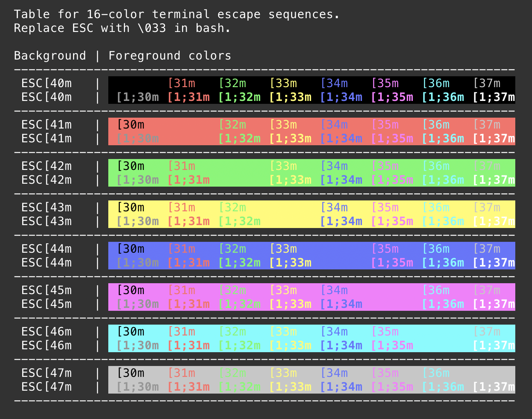Screen dimensions: 532x419
Task: Click bold [1;36m on blue background
Action: click(443, 263)
